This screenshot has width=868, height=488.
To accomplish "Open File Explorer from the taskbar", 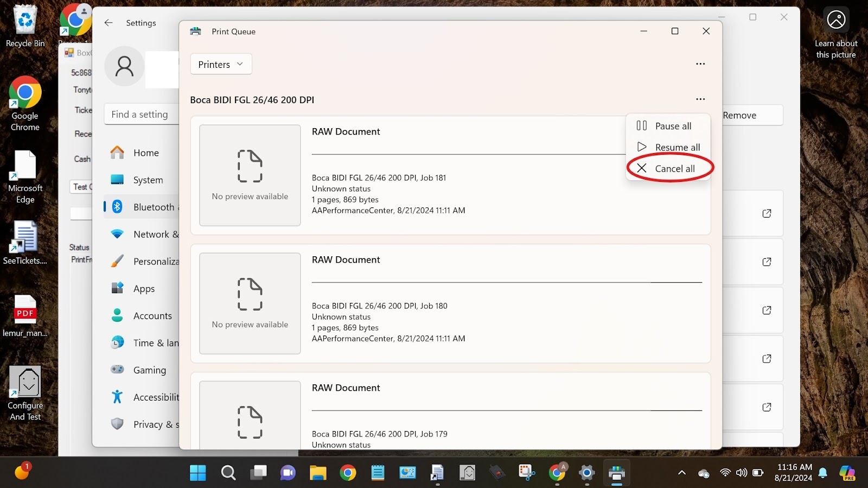I will 318,473.
